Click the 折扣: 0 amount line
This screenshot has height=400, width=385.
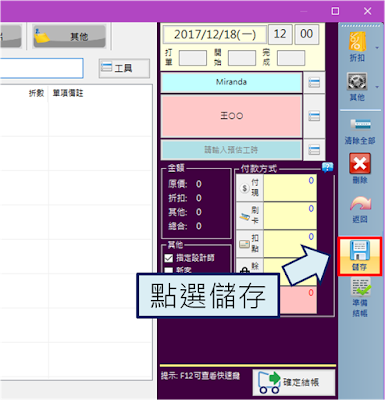(x=185, y=198)
